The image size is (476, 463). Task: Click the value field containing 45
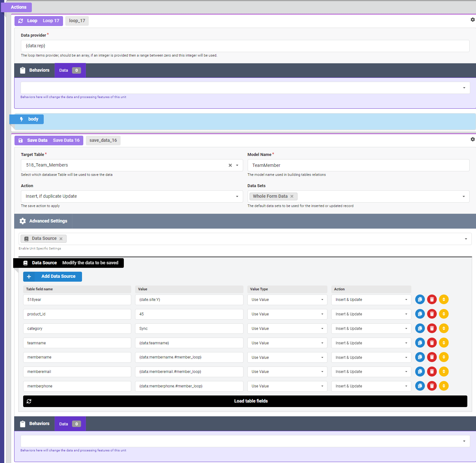pyautogui.click(x=189, y=314)
